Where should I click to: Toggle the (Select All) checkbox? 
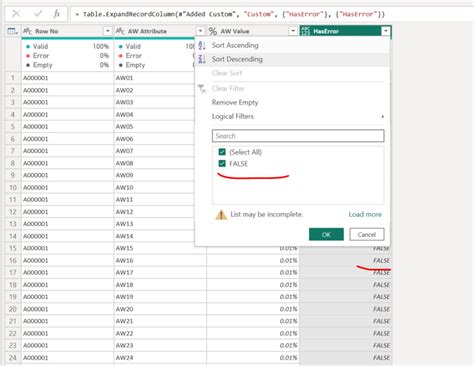(x=222, y=152)
